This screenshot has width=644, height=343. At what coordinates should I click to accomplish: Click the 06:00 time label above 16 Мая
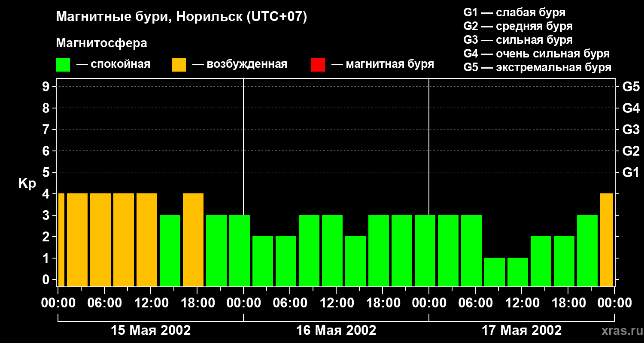[290, 303]
